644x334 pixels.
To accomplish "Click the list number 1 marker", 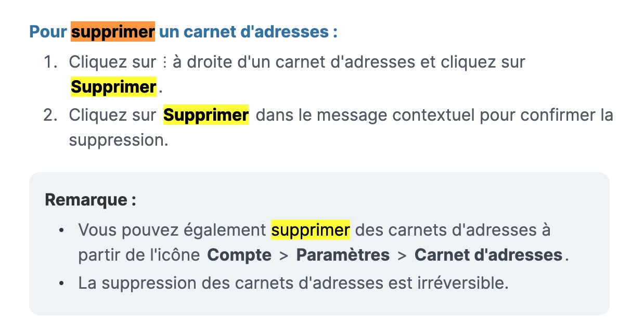I will tap(50, 62).
